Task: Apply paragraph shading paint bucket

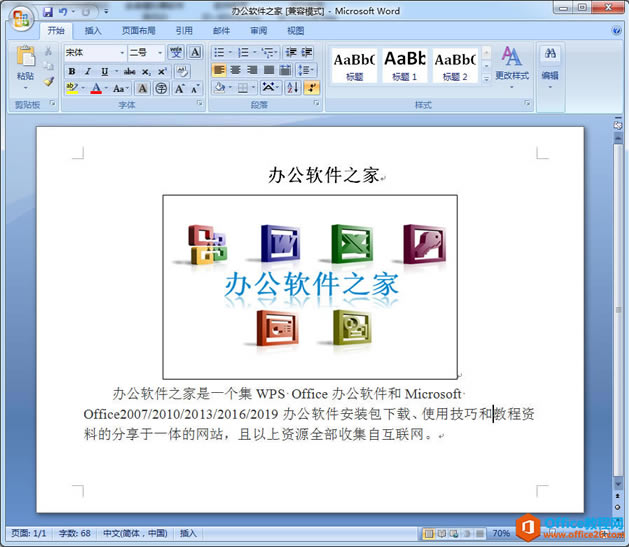Action: pos(220,87)
